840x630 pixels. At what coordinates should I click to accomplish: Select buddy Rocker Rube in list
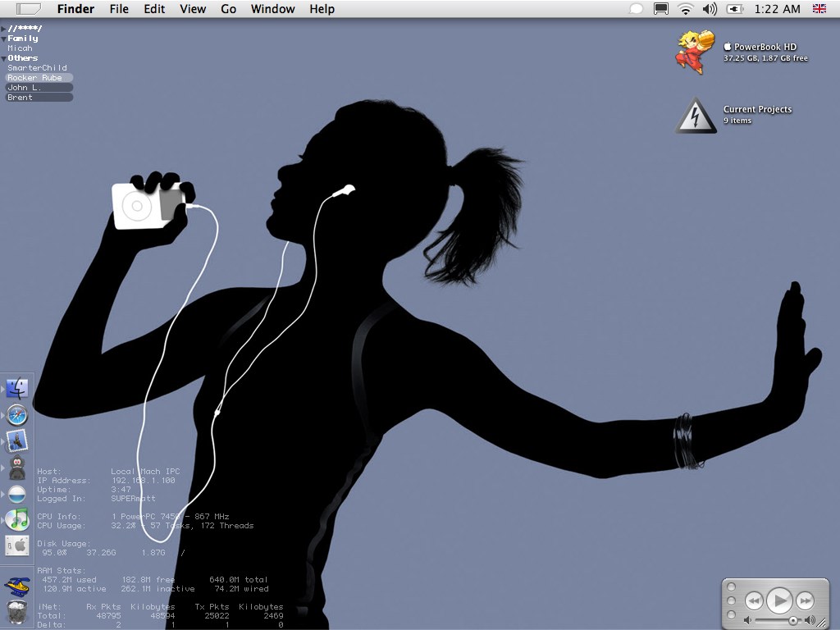(34, 78)
